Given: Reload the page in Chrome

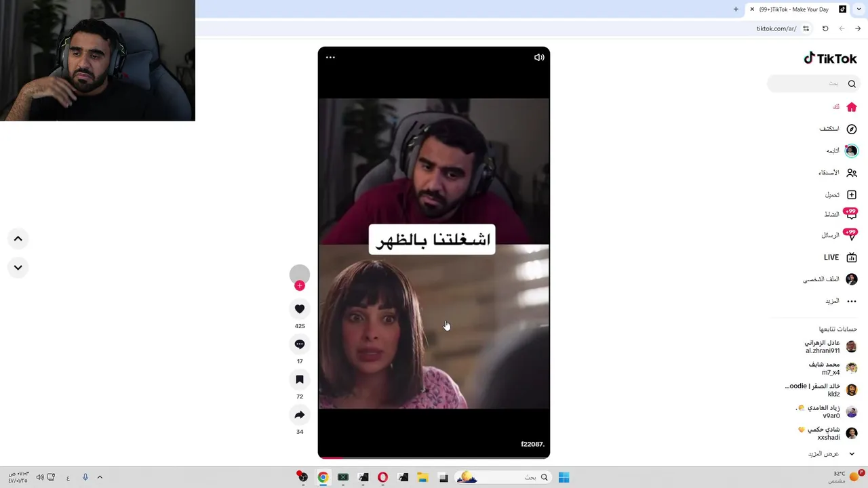Looking at the screenshot, I should pyautogui.click(x=825, y=28).
